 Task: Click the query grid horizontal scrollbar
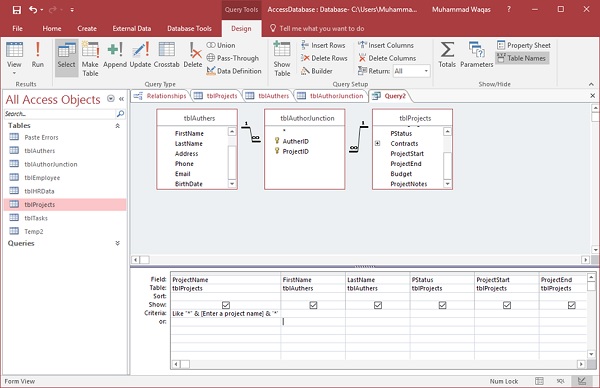pyautogui.click(x=378, y=364)
